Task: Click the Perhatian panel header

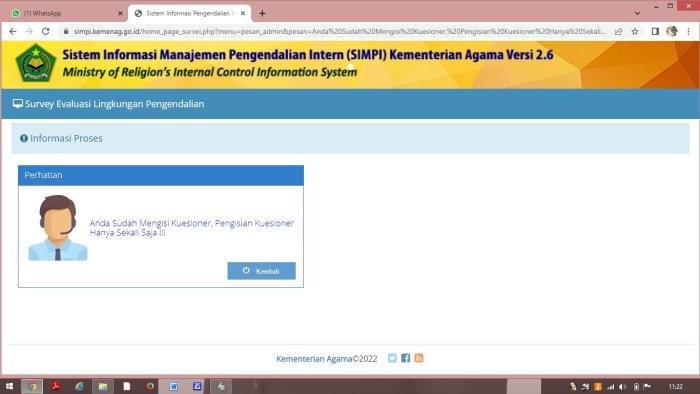Action: pyautogui.click(x=161, y=175)
